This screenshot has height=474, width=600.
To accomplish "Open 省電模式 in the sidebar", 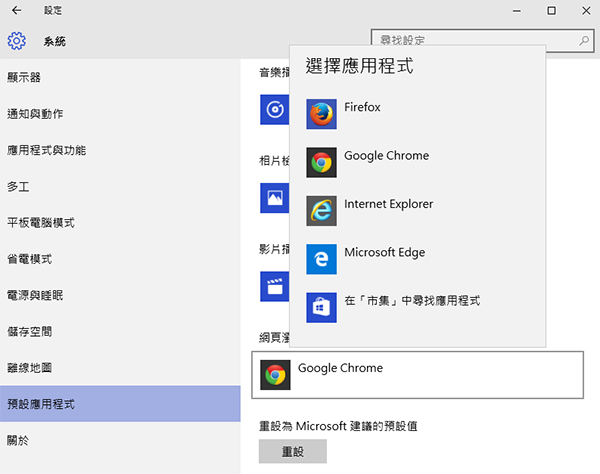I will [120, 259].
